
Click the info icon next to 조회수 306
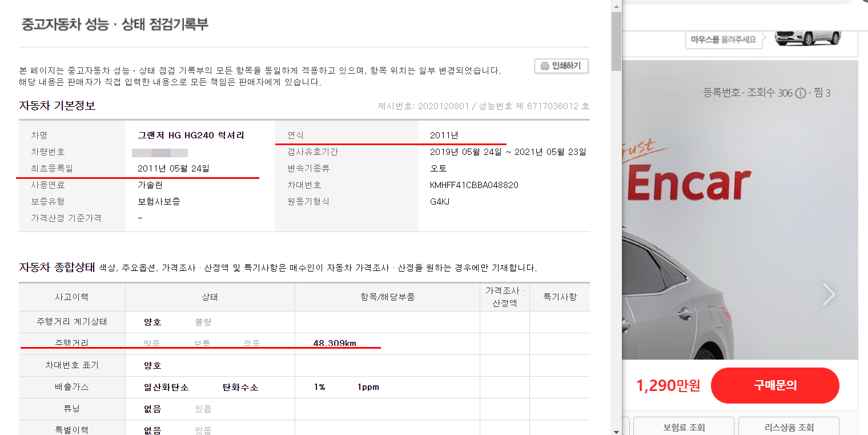(x=800, y=93)
